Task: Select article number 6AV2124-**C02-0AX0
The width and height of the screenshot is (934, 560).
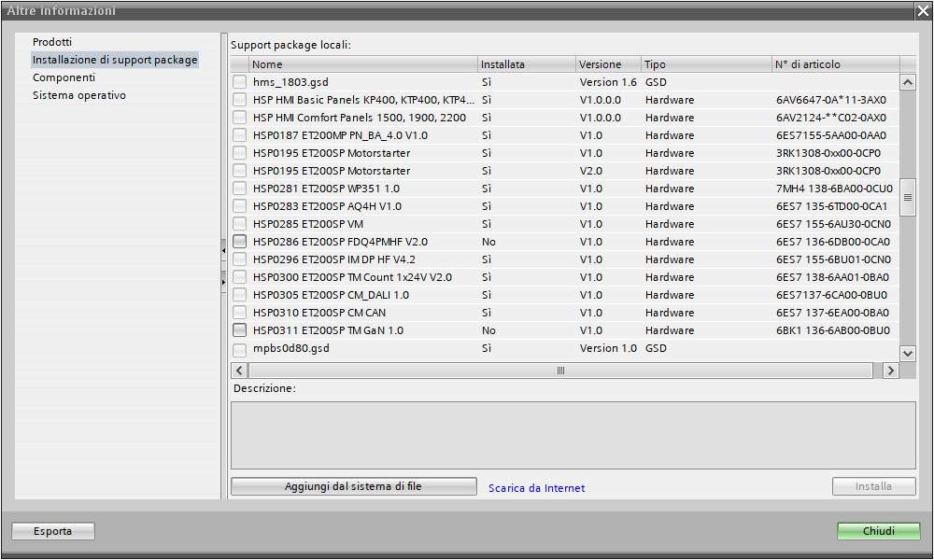Action: (831, 118)
